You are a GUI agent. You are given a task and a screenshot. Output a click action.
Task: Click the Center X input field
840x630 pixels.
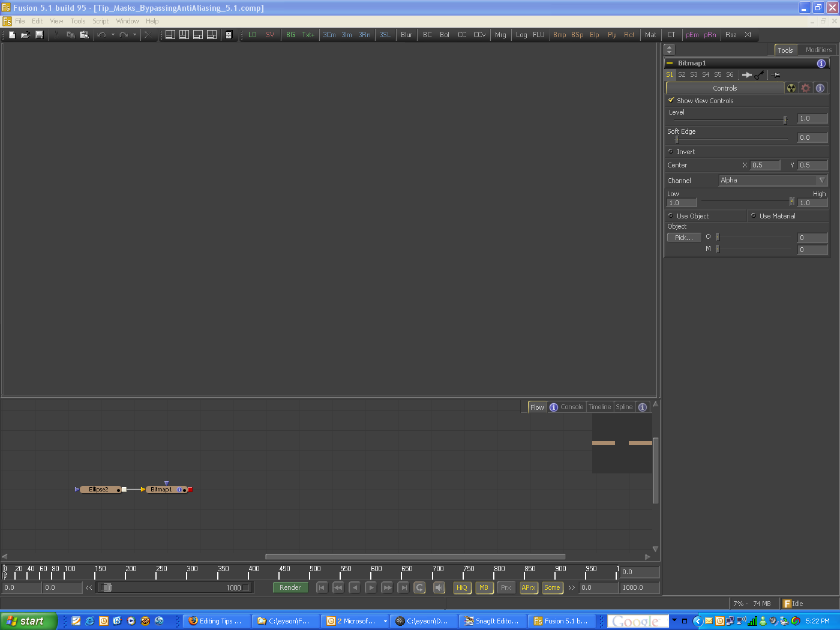[x=766, y=165]
